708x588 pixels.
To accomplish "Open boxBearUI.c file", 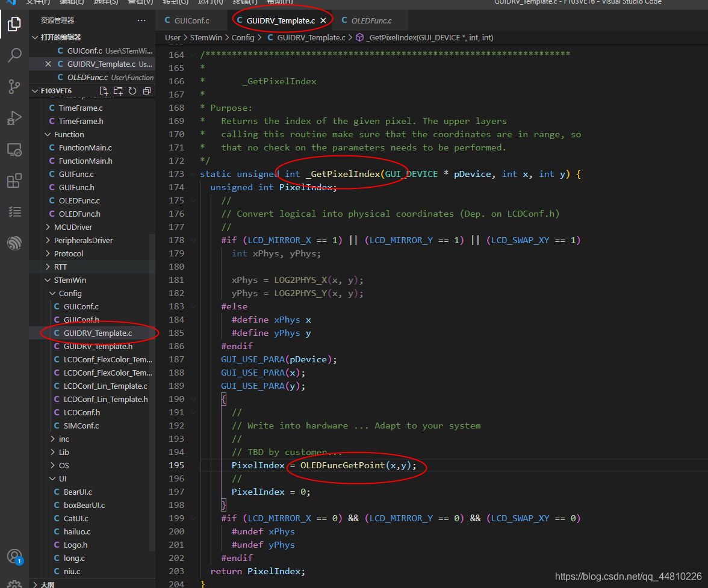I will [84, 505].
